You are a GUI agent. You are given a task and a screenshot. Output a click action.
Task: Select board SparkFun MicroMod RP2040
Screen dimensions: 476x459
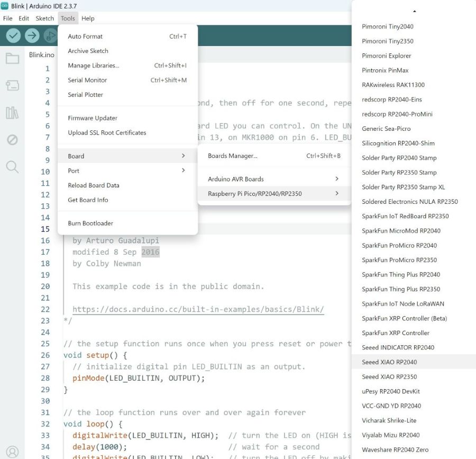tap(414, 231)
